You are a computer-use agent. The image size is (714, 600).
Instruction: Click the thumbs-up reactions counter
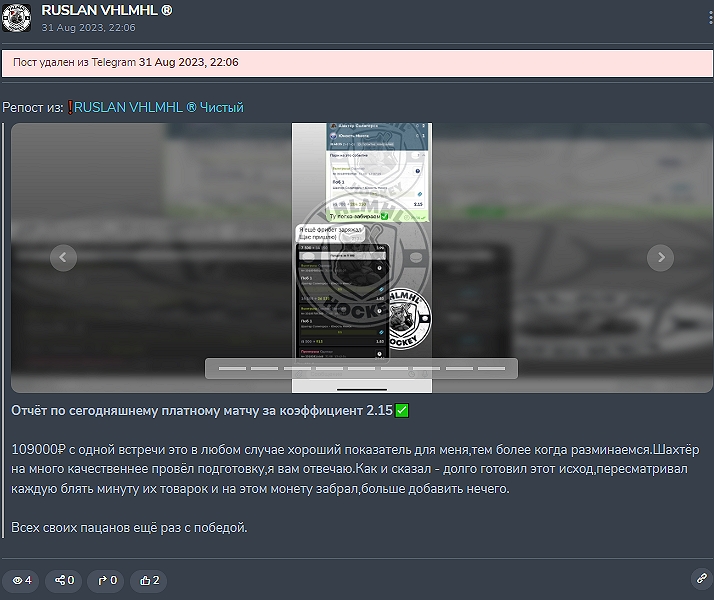tap(150, 580)
